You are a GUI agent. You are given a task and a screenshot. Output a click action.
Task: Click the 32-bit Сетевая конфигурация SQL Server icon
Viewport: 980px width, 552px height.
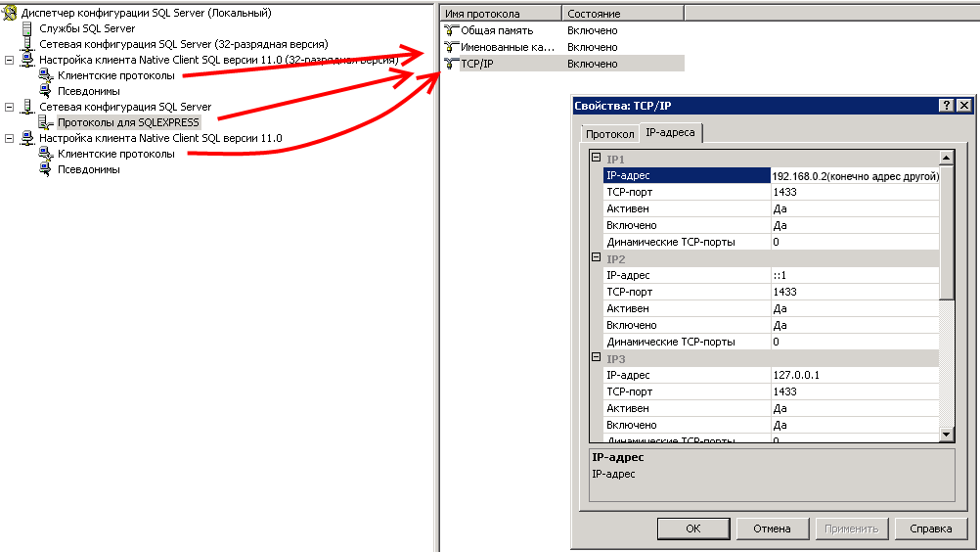[x=26, y=44]
